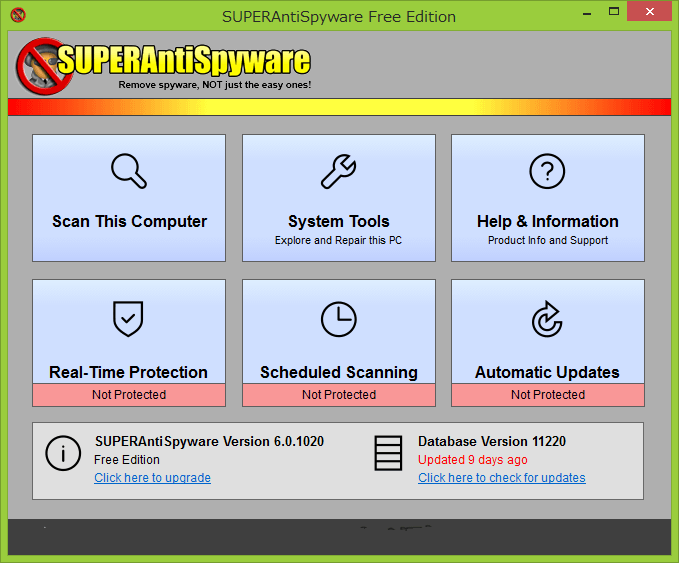Open Scan This Computer
The width and height of the screenshot is (679, 563).
click(x=129, y=198)
